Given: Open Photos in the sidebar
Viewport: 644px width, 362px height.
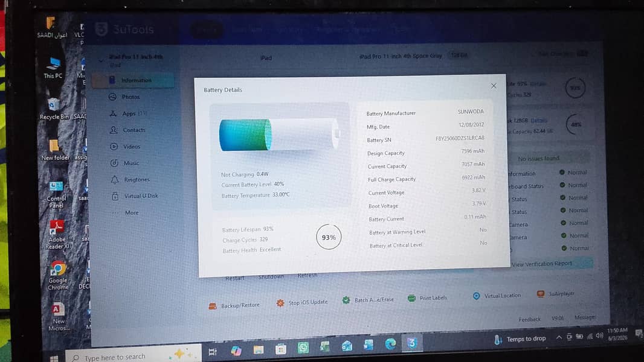Looking at the screenshot, I should click(130, 97).
